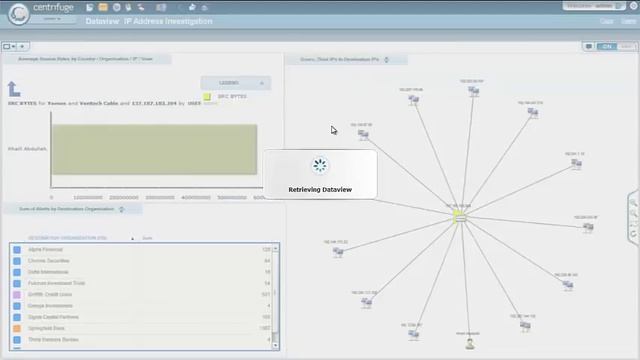Open the dropdown below the Centrifuge name
Image resolution: width=640 pixels, height=360 pixels.
click(52, 19)
